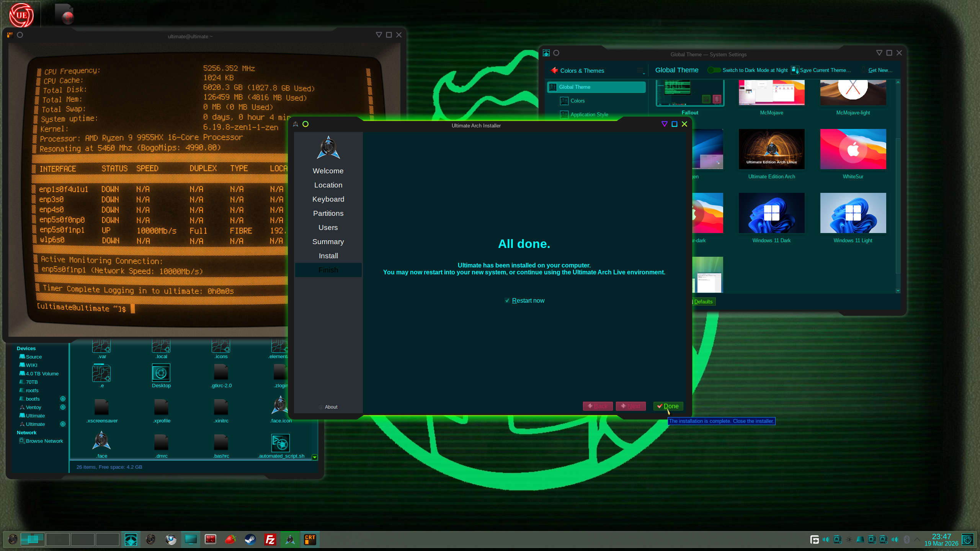Launch FileZilla from the taskbar
This screenshot has width=980, height=551.
point(270,540)
